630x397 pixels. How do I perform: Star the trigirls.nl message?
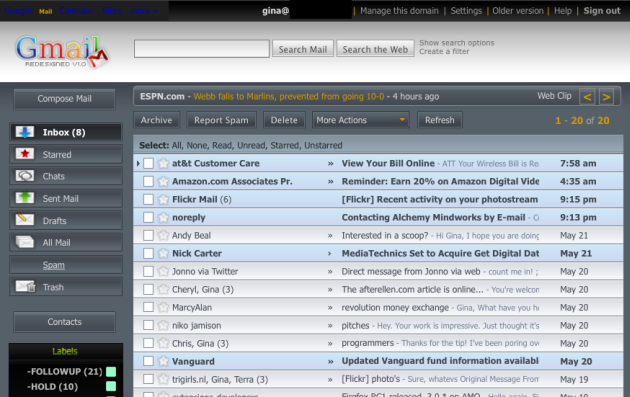point(163,379)
